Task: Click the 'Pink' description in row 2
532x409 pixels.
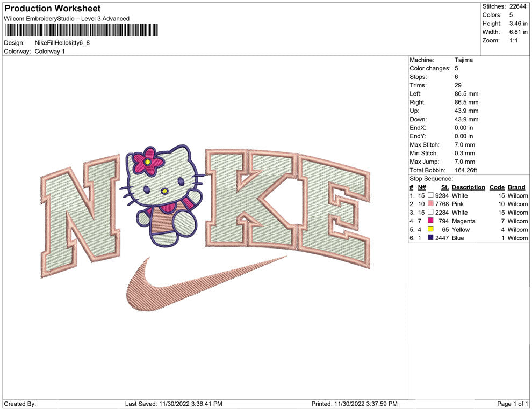Action: (458, 204)
